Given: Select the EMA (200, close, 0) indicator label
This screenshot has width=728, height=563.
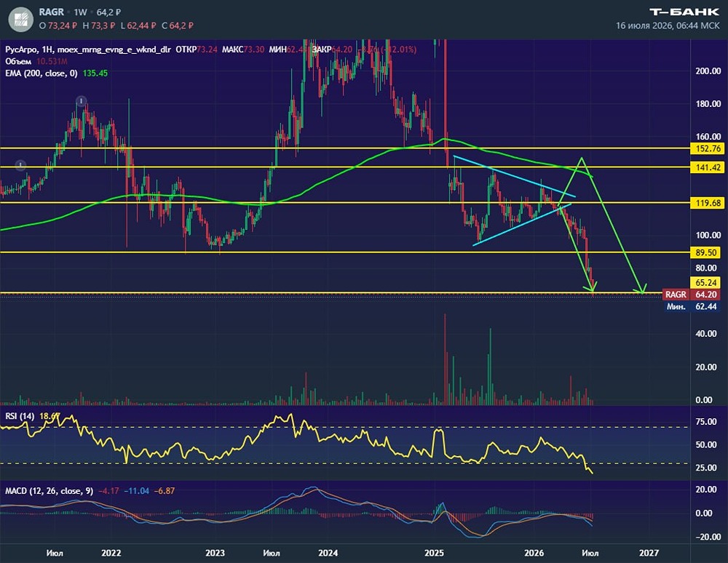Looking at the screenshot, I should (41, 73).
